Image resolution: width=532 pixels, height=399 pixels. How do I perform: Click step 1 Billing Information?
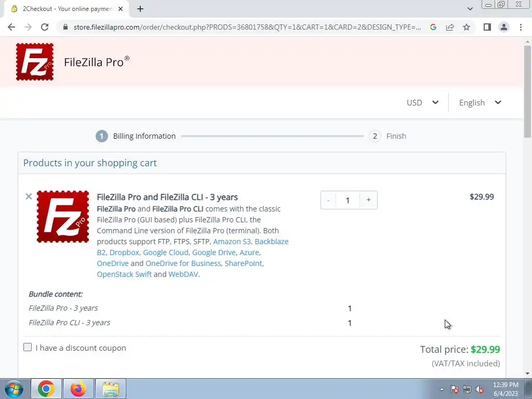pyautogui.click(x=136, y=136)
